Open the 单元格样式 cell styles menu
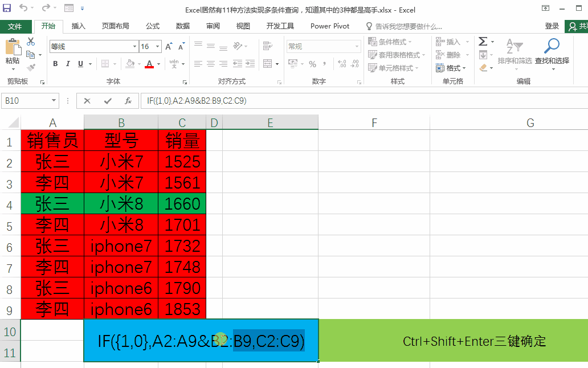The image size is (588, 368). point(393,68)
